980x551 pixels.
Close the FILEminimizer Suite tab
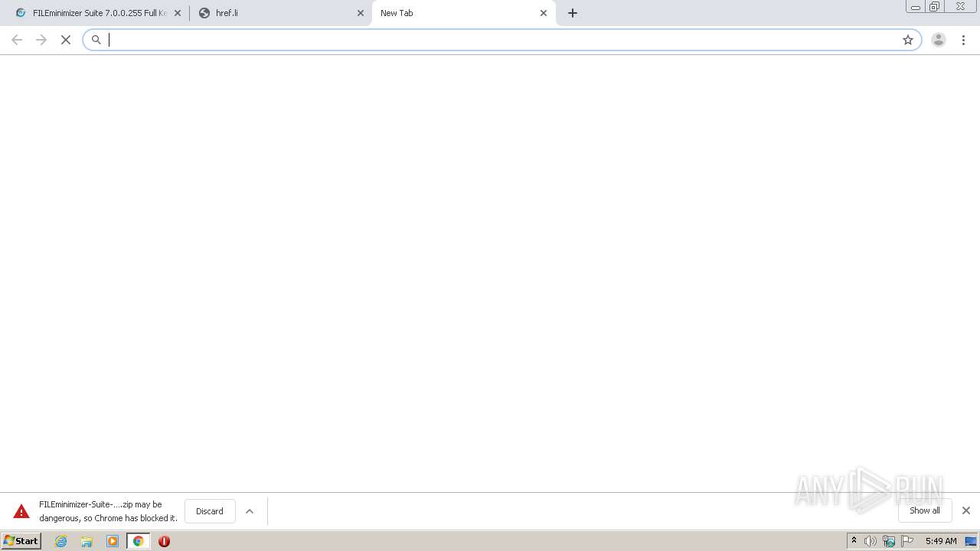coord(178,13)
